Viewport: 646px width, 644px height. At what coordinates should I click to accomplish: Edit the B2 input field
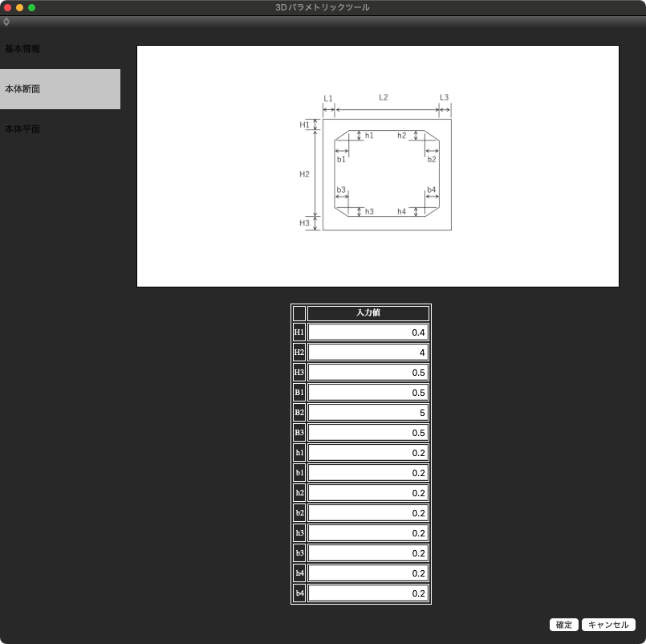coord(368,413)
